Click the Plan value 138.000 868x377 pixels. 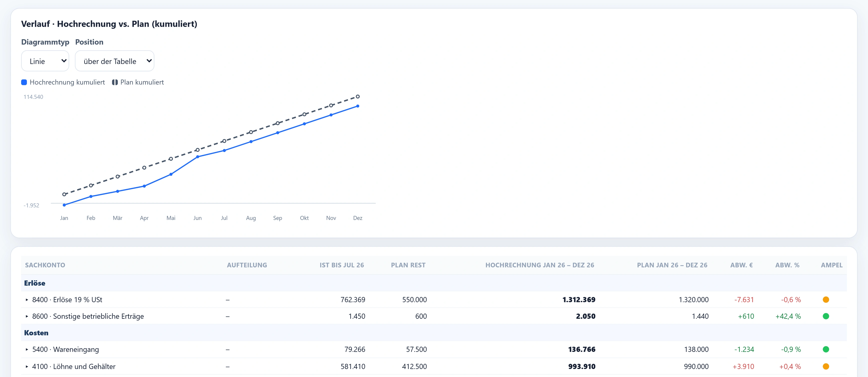click(696, 349)
